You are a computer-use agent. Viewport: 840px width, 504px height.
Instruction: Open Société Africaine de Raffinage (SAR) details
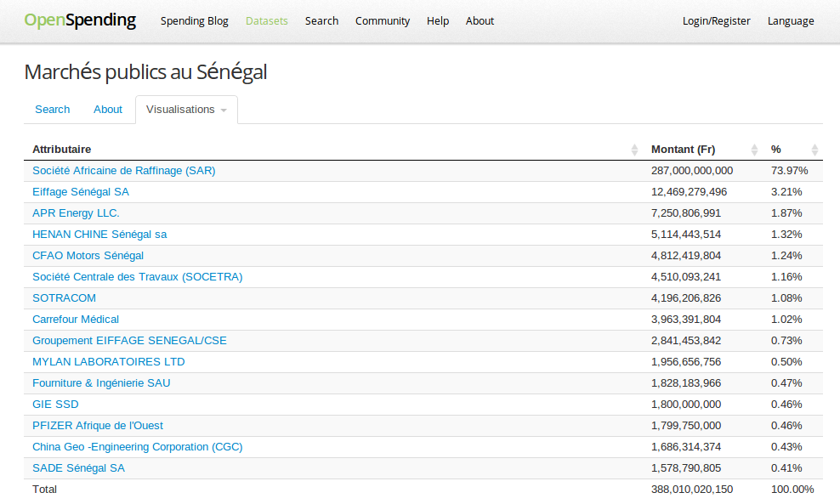point(124,170)
